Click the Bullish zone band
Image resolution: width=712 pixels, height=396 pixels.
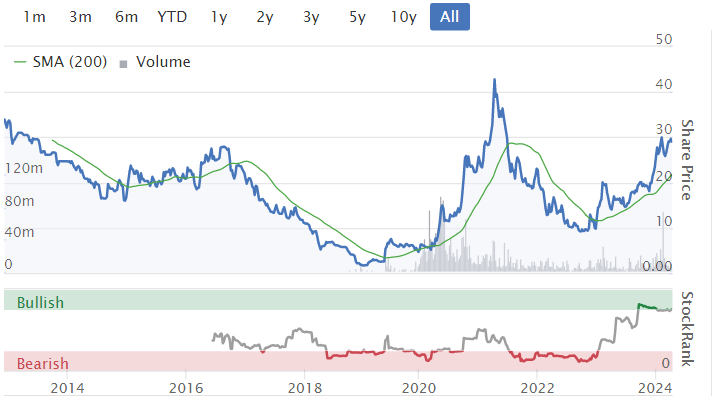click(x=338, y=300)
